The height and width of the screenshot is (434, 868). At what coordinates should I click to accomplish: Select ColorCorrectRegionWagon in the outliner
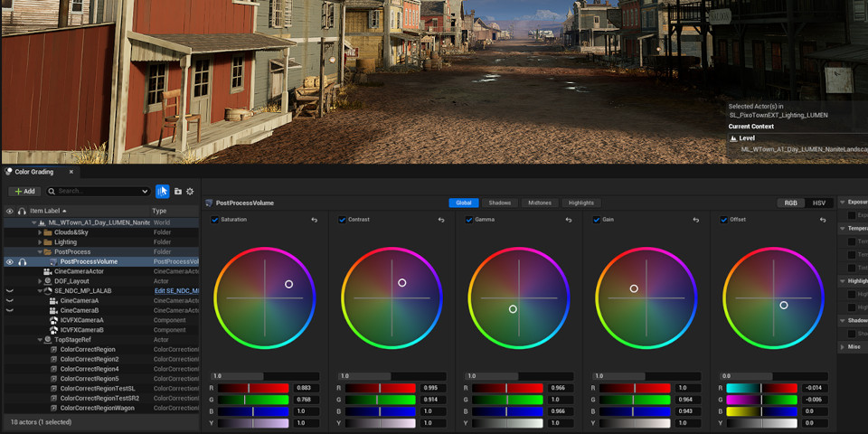coord(99,408)
